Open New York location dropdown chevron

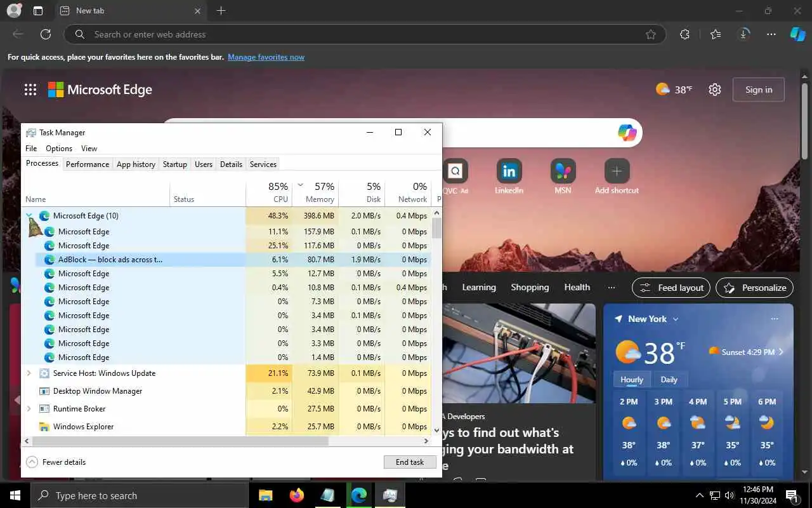click(x=676, y=319)
